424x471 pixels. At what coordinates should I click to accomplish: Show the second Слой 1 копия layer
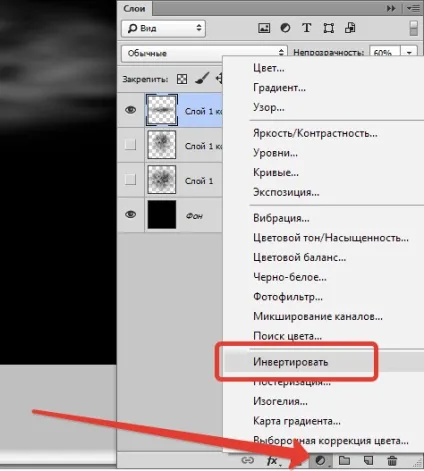[130, 145]
